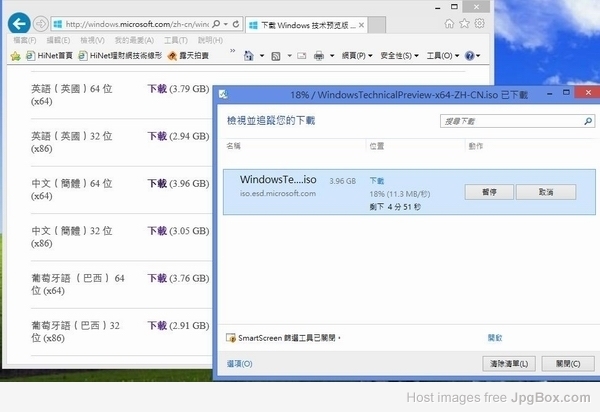600x412 pixels.
Task: Click the 清除清單(L) button
Action: click(510, 363)
